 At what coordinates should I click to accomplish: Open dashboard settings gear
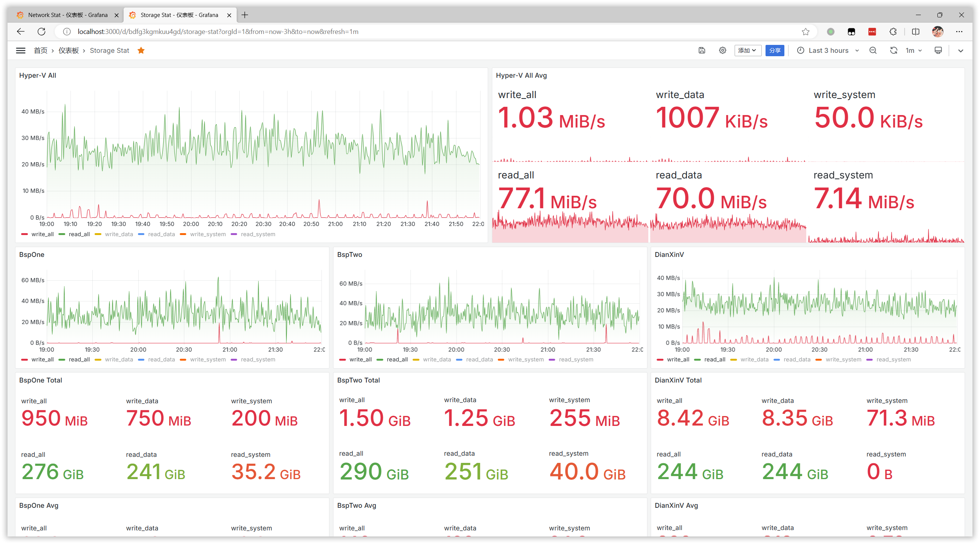[x=723, y=51]
